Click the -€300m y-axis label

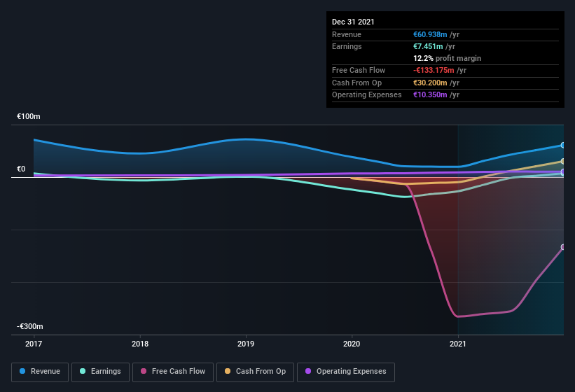[29, 326]
